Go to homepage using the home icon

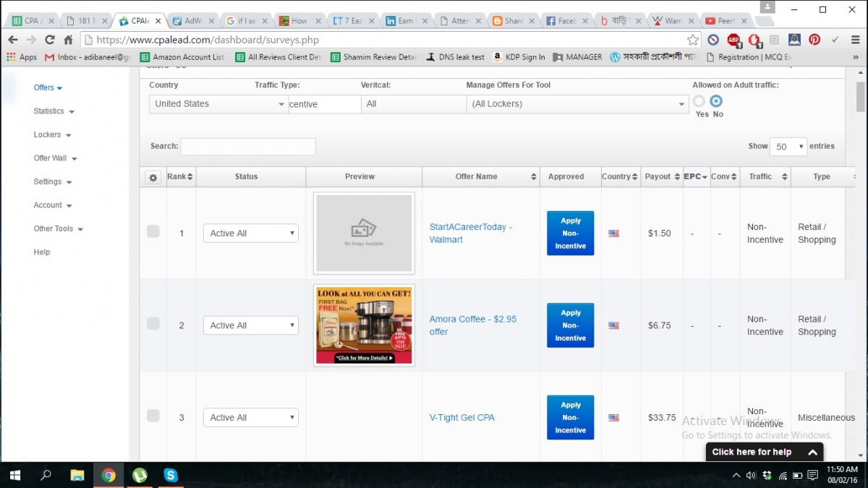(68, 40)
